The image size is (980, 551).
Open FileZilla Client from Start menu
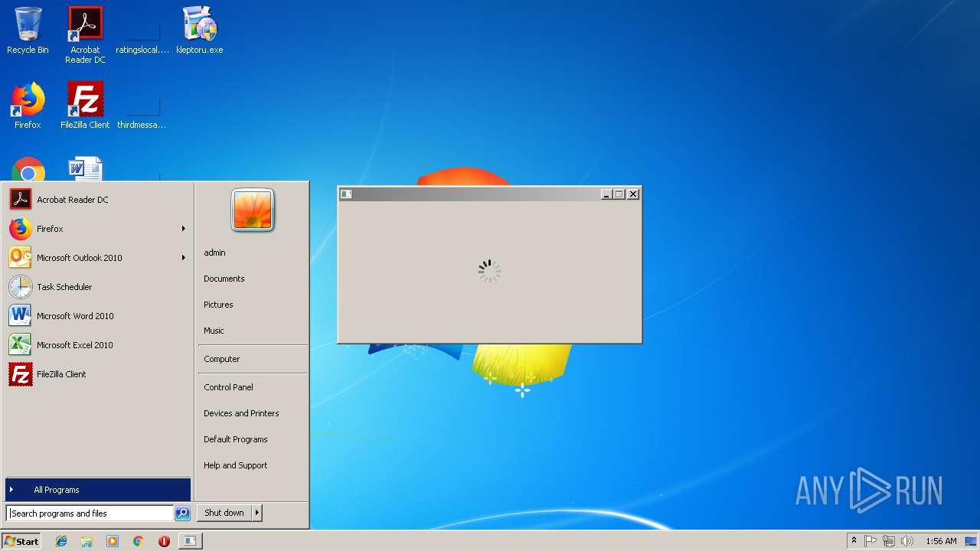[97, 374]
